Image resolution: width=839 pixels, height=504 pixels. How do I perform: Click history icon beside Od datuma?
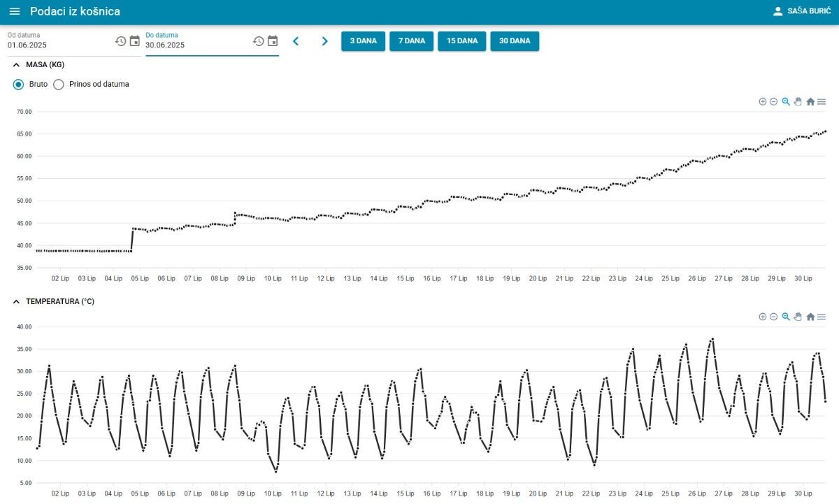(x=120, y=41)
